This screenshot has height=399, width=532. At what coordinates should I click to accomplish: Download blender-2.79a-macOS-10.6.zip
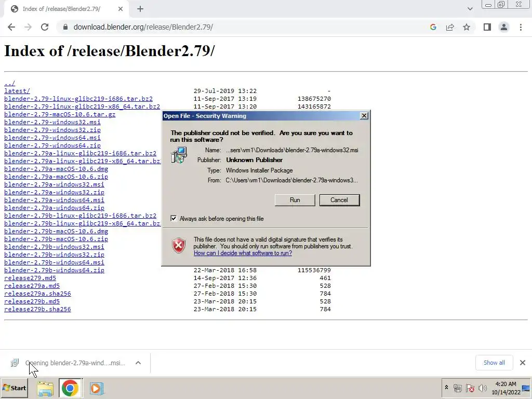click(56, 177)
